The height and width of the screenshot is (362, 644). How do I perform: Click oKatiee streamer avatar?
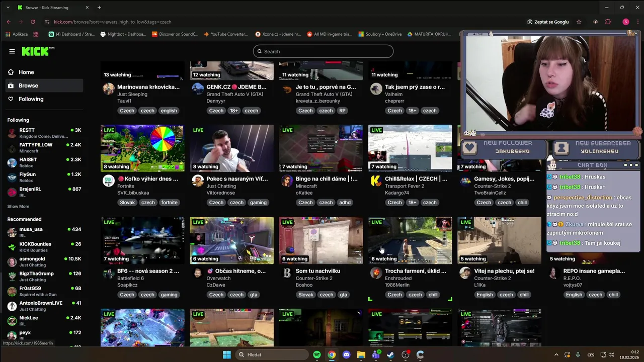tap(287, 181)
